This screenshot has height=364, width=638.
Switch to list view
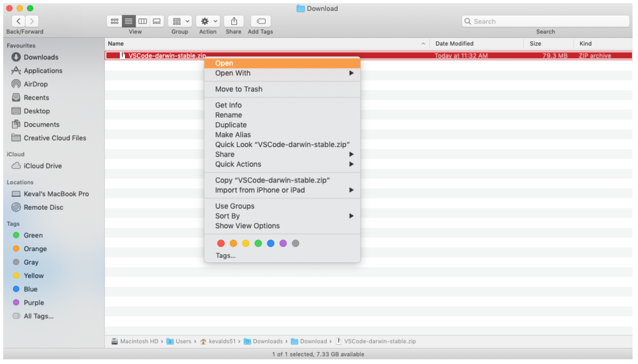coord(129,21)
